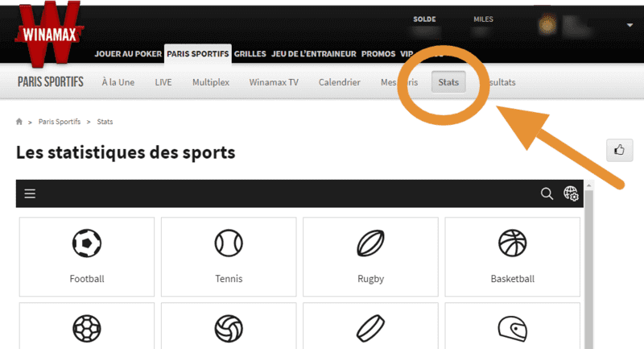The width and height of the screenshot is (644, 349).
Task: Select the handball icon in second row
Action: pos(87,328)
